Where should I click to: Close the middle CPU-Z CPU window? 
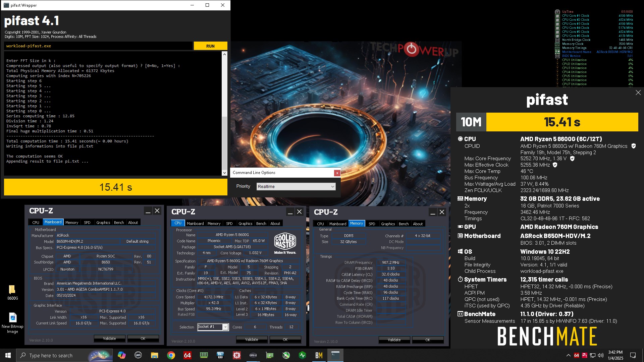[300, 212]
